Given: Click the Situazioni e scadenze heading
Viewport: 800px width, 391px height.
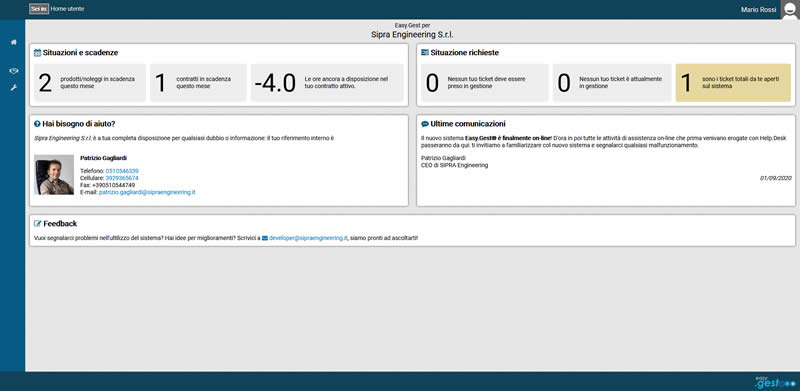Looking at the screenshot, I should 81,53.
